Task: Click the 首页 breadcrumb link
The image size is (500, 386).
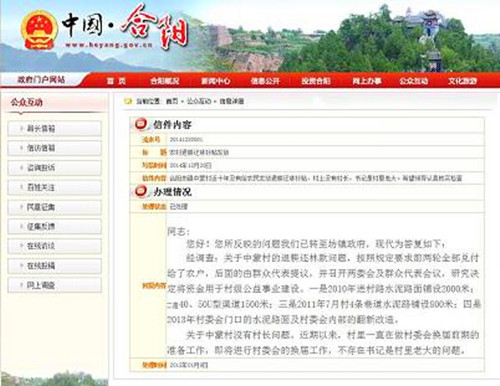Action: click(172, 101)
